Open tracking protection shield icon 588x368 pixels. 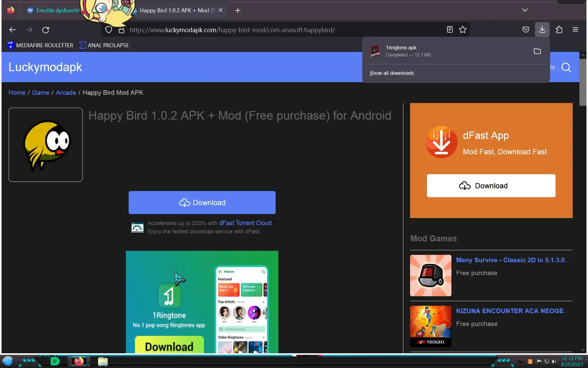(109, 30)
